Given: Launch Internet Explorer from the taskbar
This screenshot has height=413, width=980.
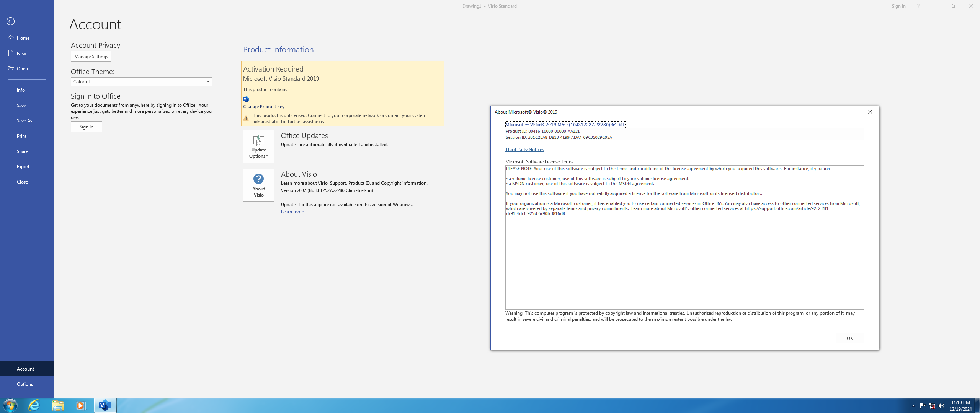Looking at the screenshot, I should (34, 405).
